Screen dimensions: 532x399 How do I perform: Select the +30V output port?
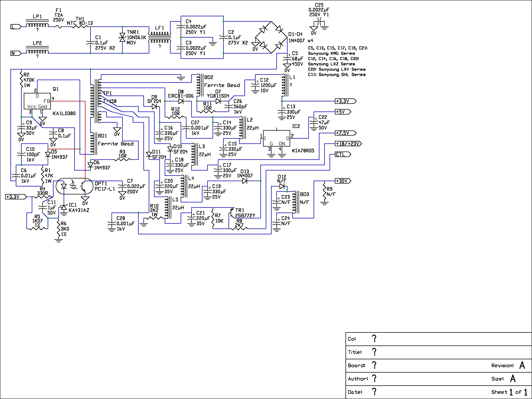(x=343, y=181)
